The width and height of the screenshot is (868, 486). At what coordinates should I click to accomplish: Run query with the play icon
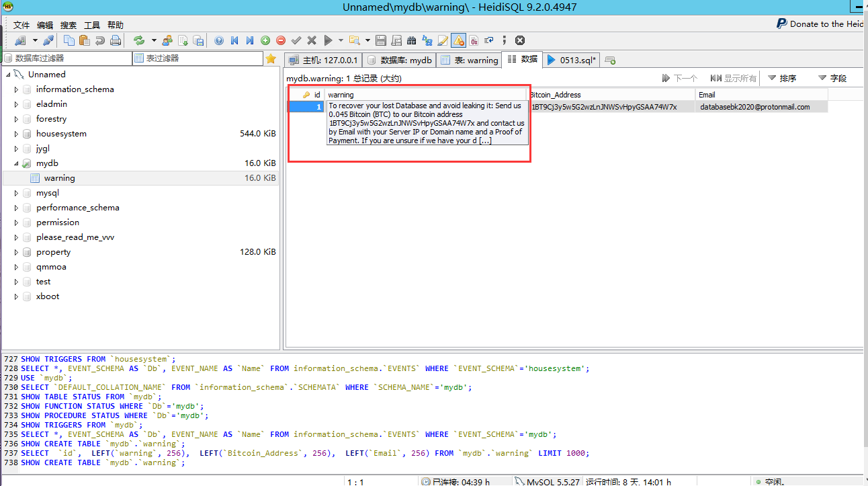tap(329, 40)
